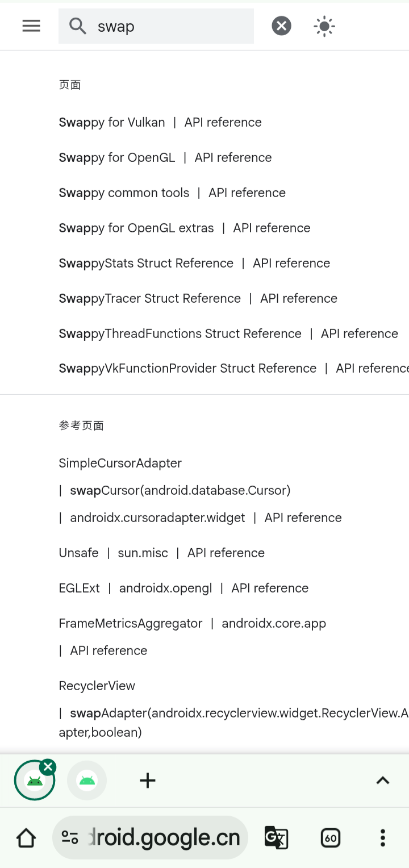409x868 pixels.
Task: Tap the swap search input field
Action: [x=156, y=26]
